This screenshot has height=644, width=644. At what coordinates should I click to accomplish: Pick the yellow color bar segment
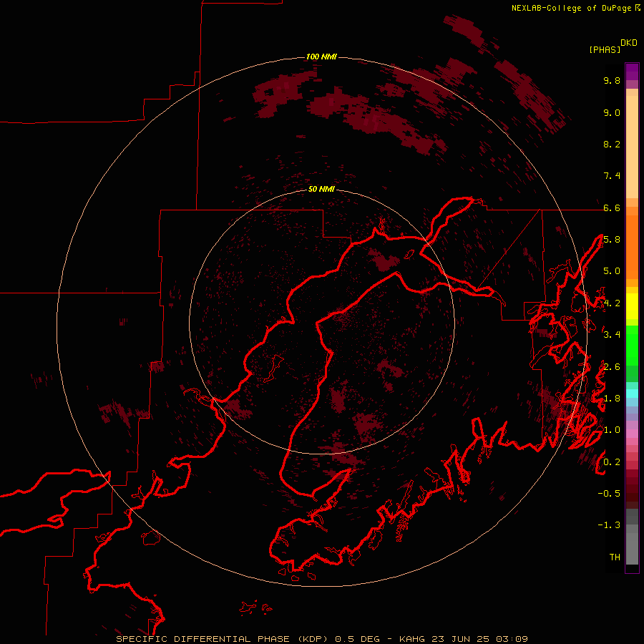(632, 306)
